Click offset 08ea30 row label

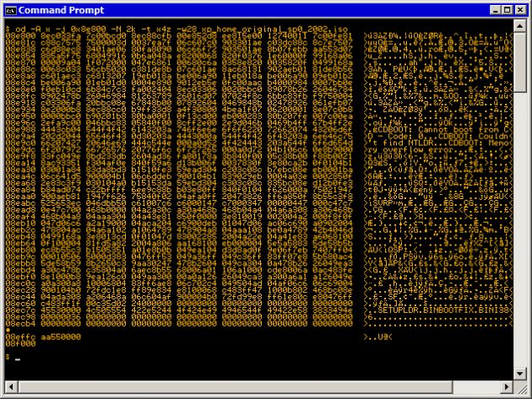pyautogui.click(x=20, y=170)
